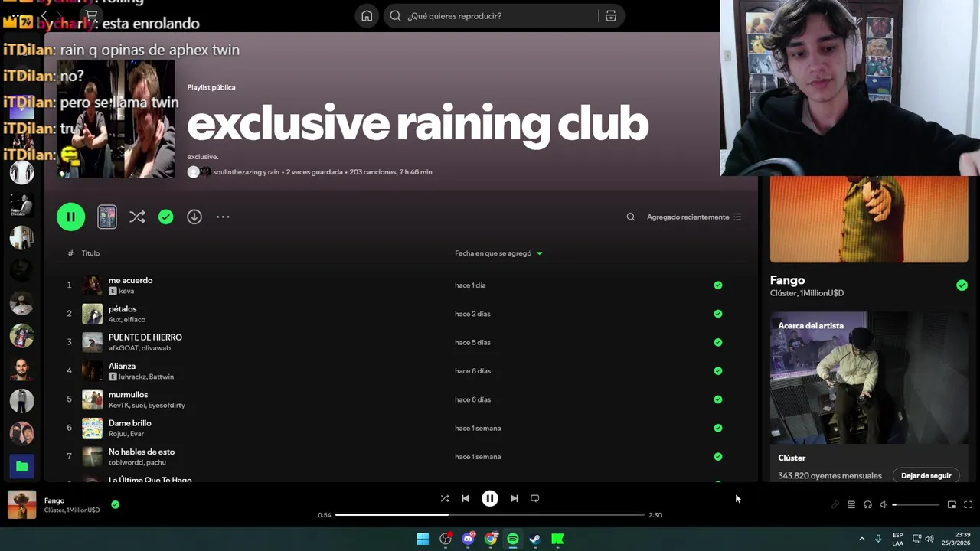980x551 pixels.
Task: Select the song "murmullos"
Action: pos(128,395)
